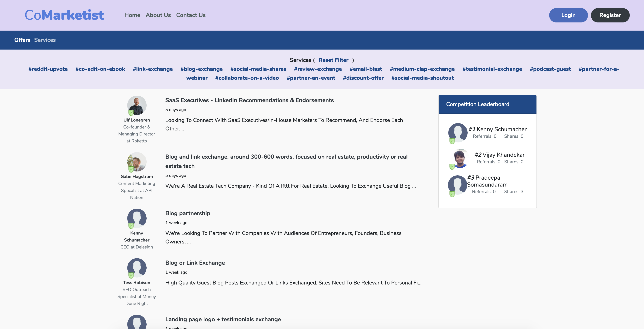Filter by #reddit-upvote tag
This screenshot has width=644, height=329.
(x=48, y=69)
